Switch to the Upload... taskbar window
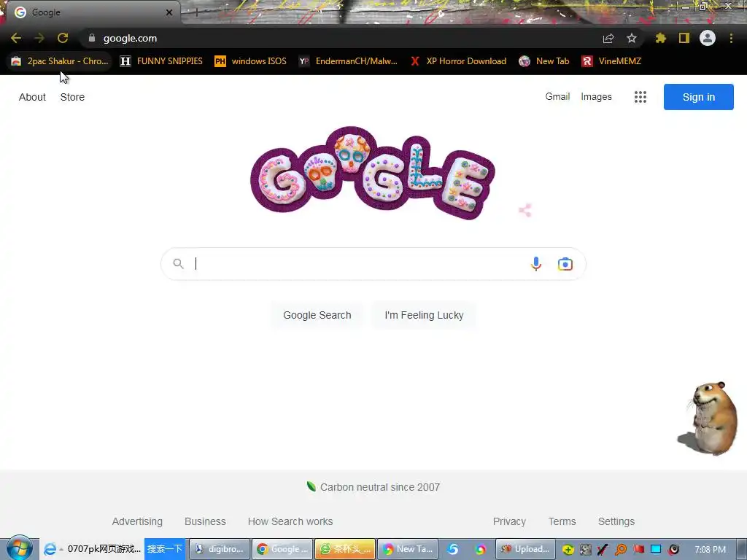 (x=526, y=549)
